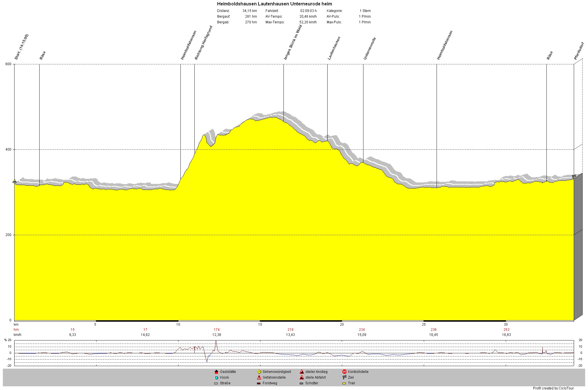
Task: Click the 200 elevation axis label
Action: [x=9, y=235]
